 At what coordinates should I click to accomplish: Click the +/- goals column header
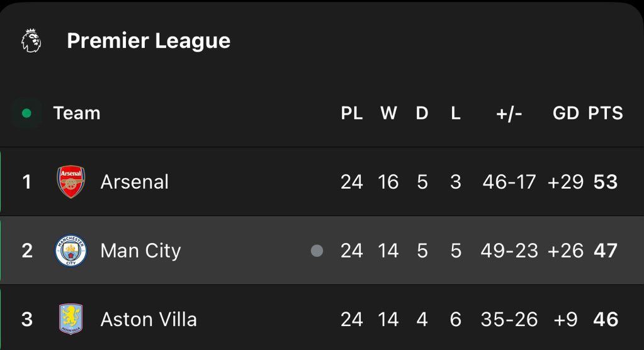click(509, 113)
